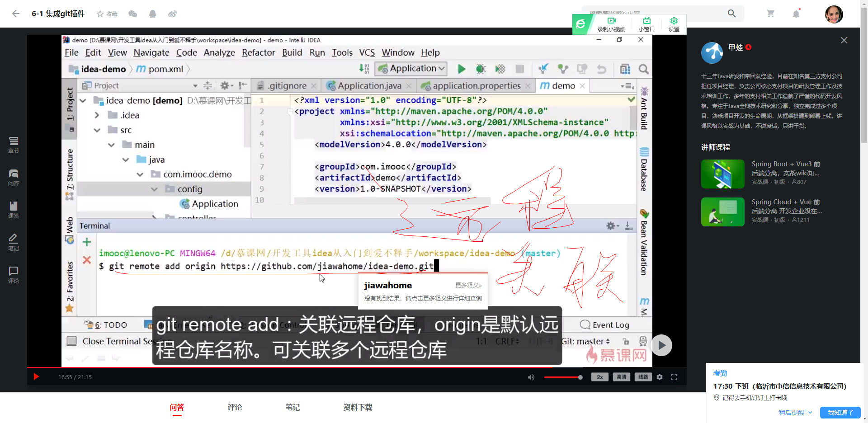The image size is (868, 423).
Task: Collapse the main folder node
Action: tap(111, 145)
